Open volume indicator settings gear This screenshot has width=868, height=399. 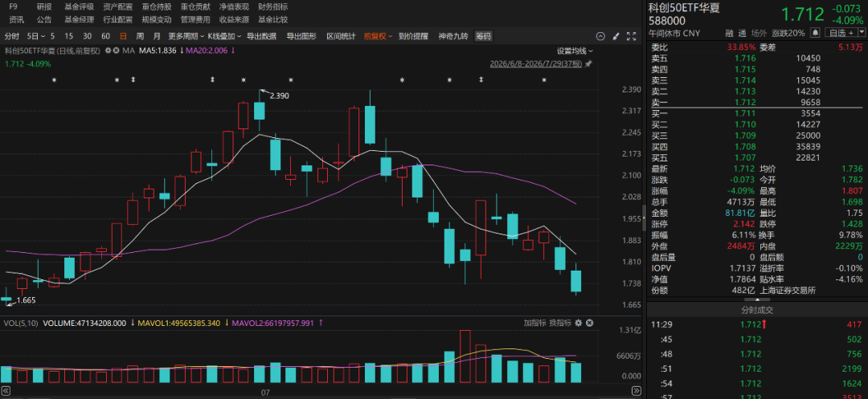(x=579, y=323)
